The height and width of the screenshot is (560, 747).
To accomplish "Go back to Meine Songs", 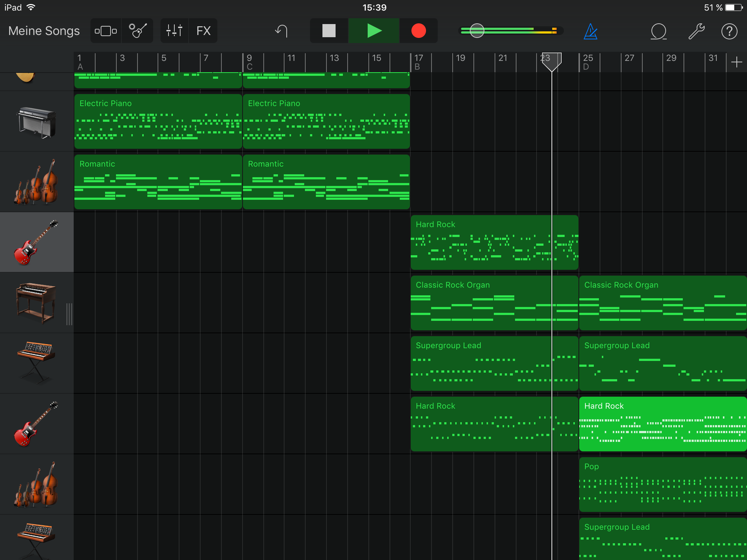I will pos(44,31).
